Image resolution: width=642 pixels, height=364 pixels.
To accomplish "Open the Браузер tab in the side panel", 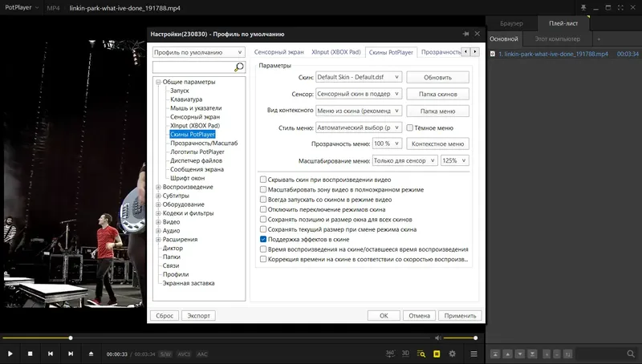I will tap(511, 23).
